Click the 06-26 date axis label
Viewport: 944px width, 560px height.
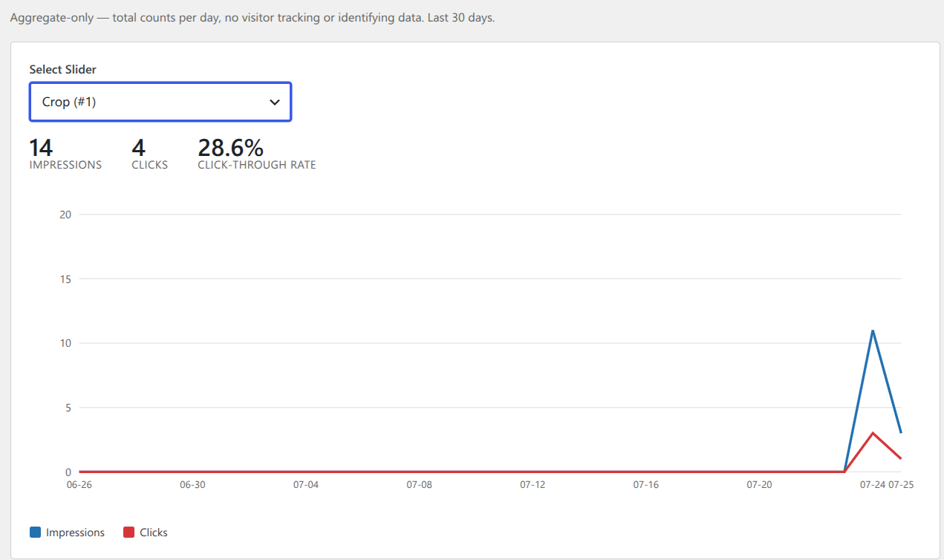[x=79, y=484]
